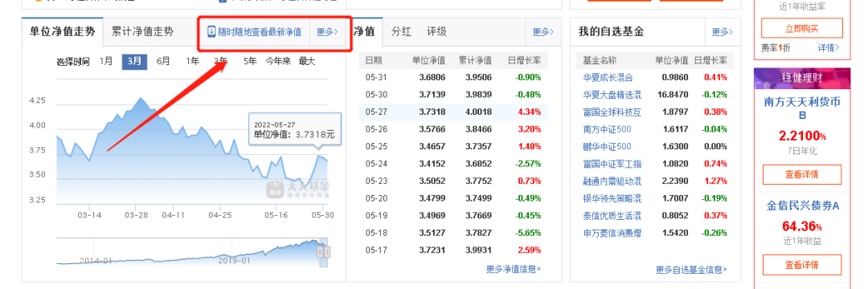The width and height of the screenshot is (868, 289).
Task: Select the 1月 time range
Action: tap(106, 61)
